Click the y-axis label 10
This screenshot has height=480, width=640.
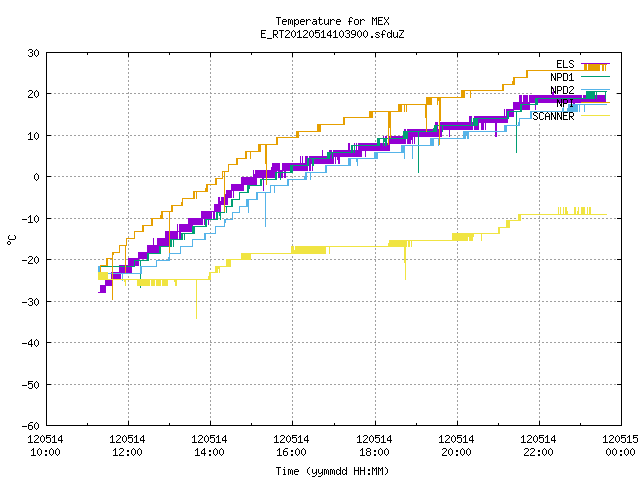click(x=33, y=136)
